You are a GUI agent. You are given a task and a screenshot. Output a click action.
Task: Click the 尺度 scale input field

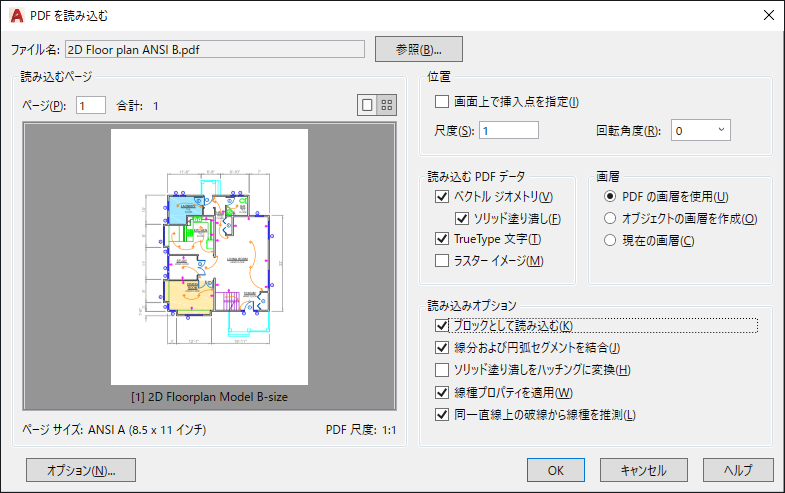point(509,130)
